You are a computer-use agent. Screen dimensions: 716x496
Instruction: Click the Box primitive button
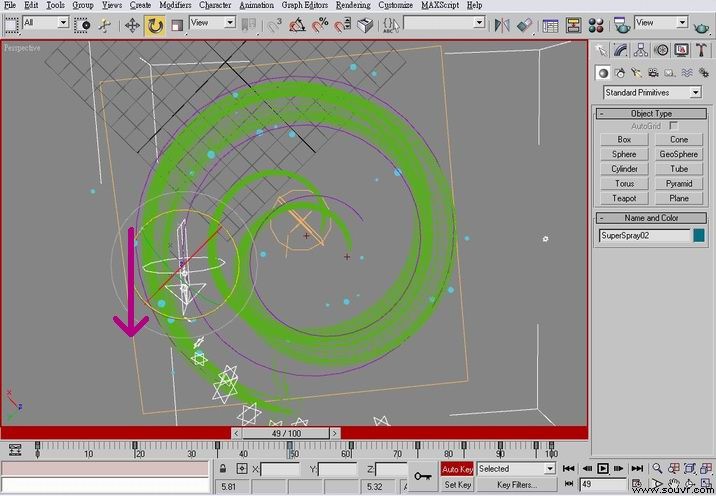point(624,140)
